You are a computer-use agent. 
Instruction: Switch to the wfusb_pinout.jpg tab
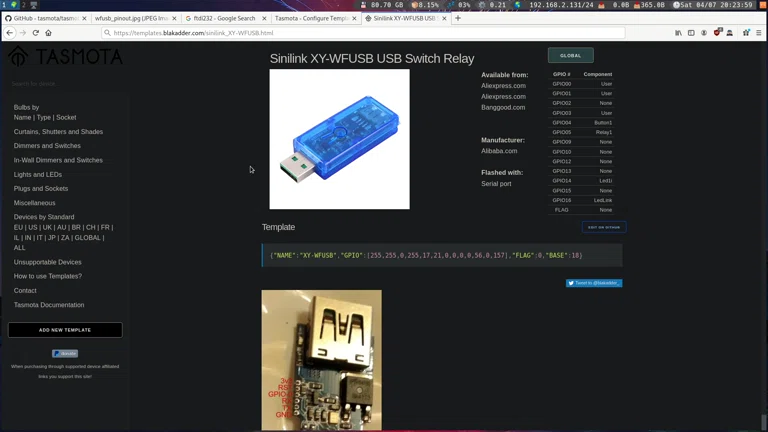pyautogui.click(x=135, y=18)
